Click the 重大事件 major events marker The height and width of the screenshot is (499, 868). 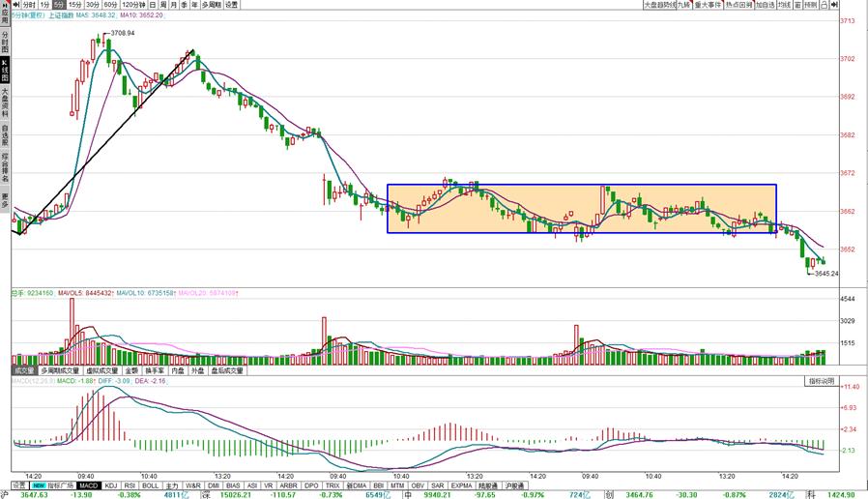click(x=708, y=5)
